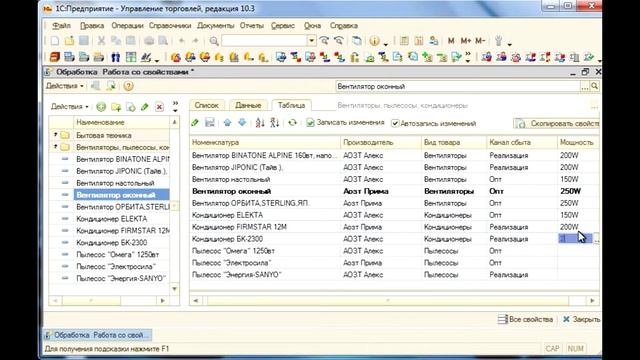The width and height of the screenshot is (640, 360).
Task: Click the Записать изменения button
Action: (x=345, y=122)
